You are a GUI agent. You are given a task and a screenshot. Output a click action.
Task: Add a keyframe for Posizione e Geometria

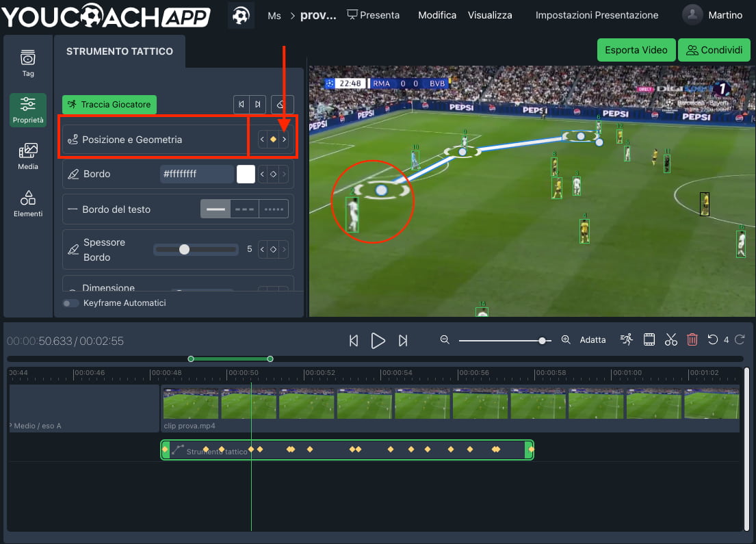273,138
